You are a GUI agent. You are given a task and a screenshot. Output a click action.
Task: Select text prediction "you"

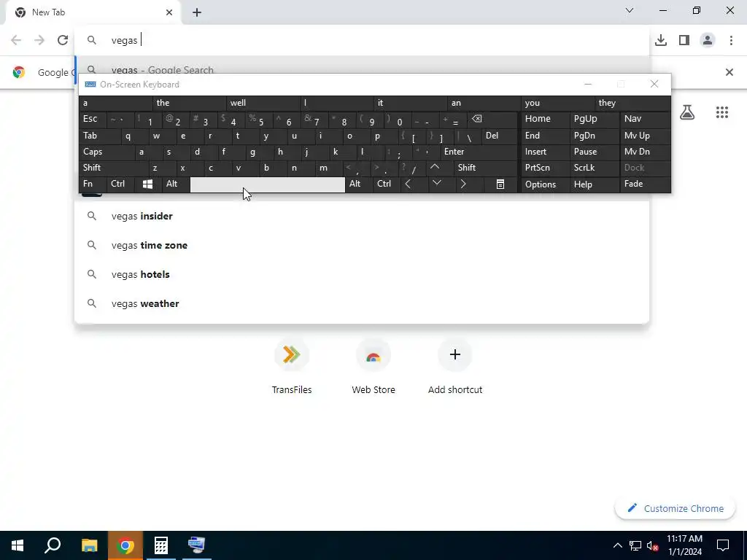click(x=558, y=103)
